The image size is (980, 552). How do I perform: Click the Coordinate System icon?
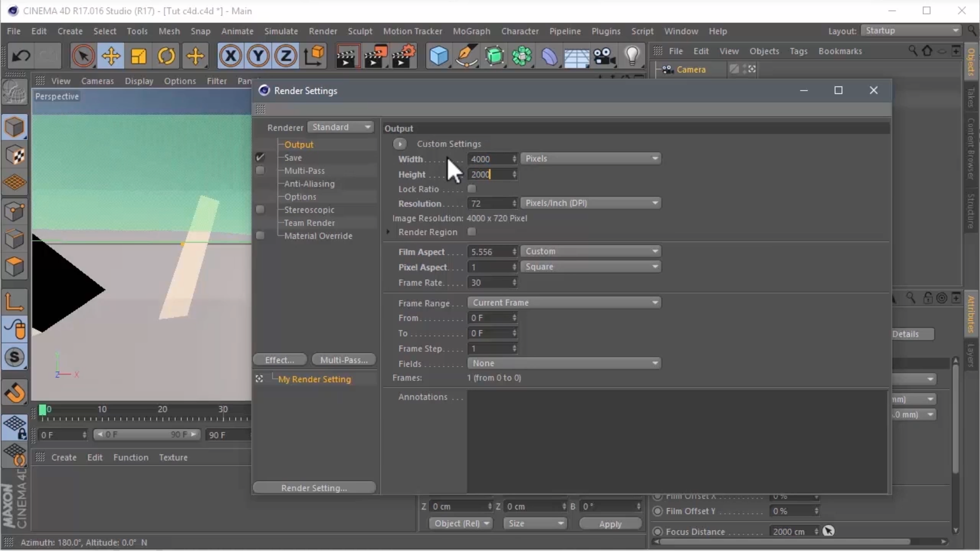(315, 56)
